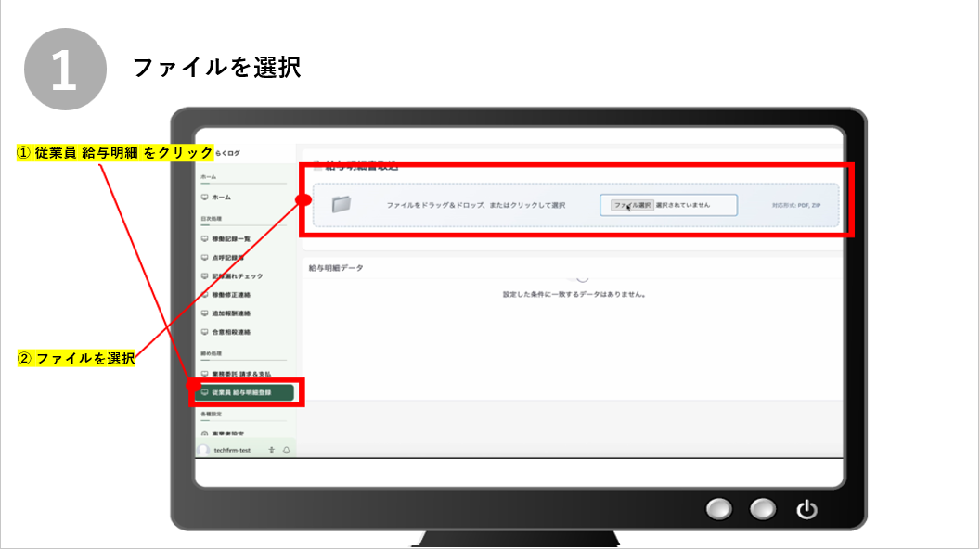Viewport: 980px width, 549px height.
Task: Click the folder icon in the upload area
Action: (x=342, y=205)
